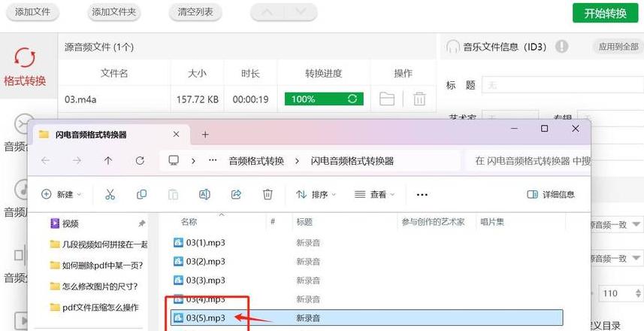Open the See more ellipsis menu in Explorer toolbar
This screenshot has height=331, width=644.
pos(422,195)
